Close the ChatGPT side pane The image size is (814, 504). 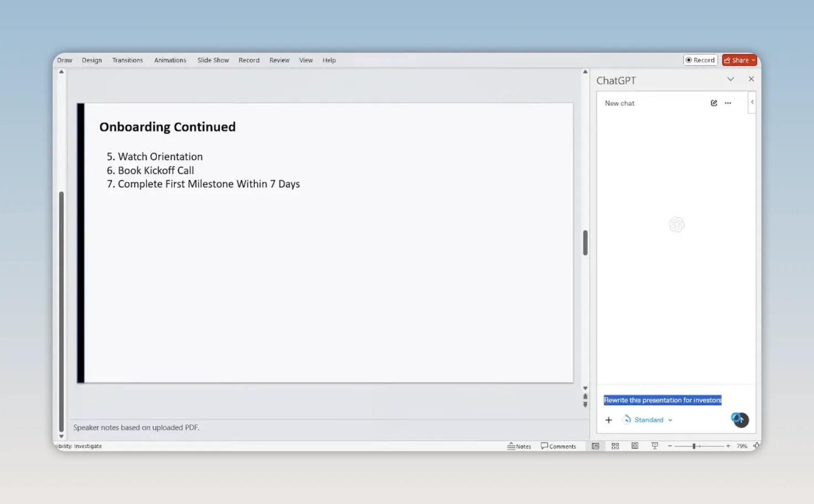coord(751,79)
